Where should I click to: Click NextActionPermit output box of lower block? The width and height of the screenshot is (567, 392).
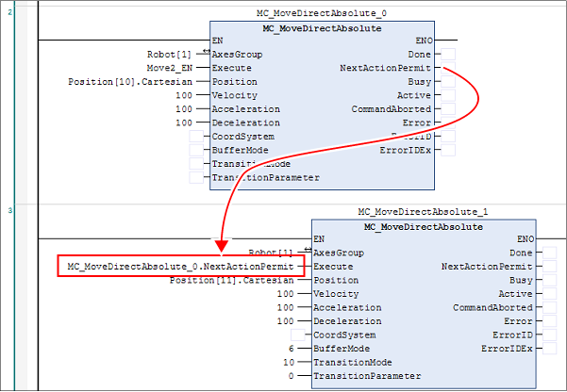pyautogui.click(x=550, y=267)
